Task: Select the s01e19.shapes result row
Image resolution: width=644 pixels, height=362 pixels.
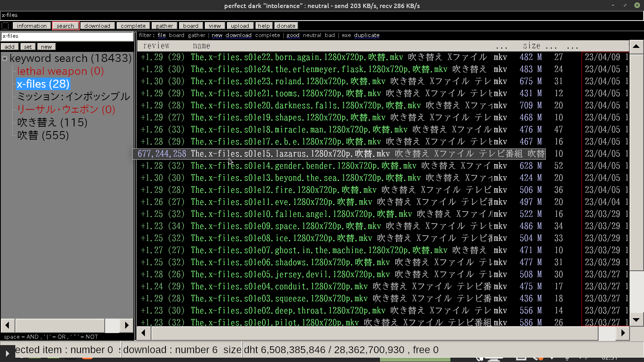Action: point(383,117)
